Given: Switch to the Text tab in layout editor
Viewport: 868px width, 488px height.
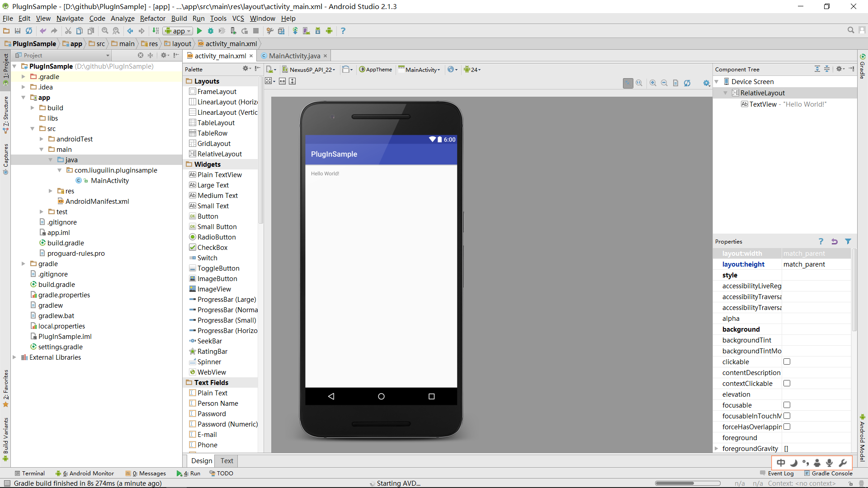Looking at the screenshot, I should pyautogui.click(x=226, y=460).
